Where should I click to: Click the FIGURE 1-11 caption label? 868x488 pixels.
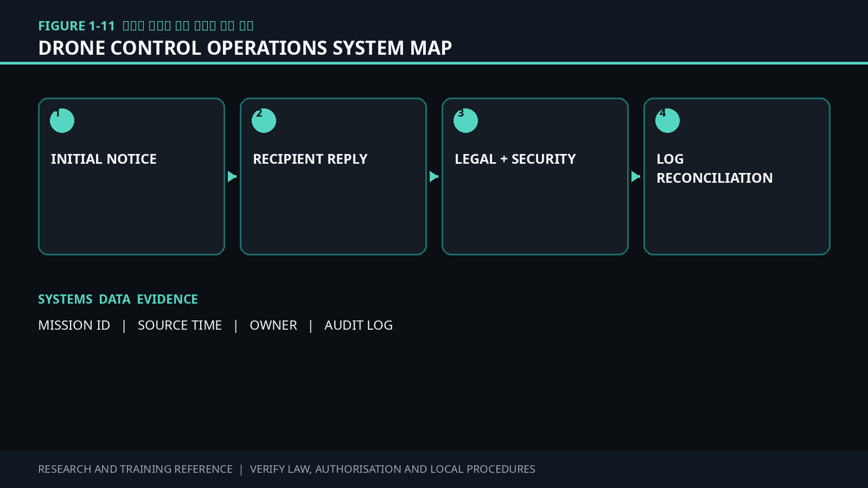click(x=76, y=26)
